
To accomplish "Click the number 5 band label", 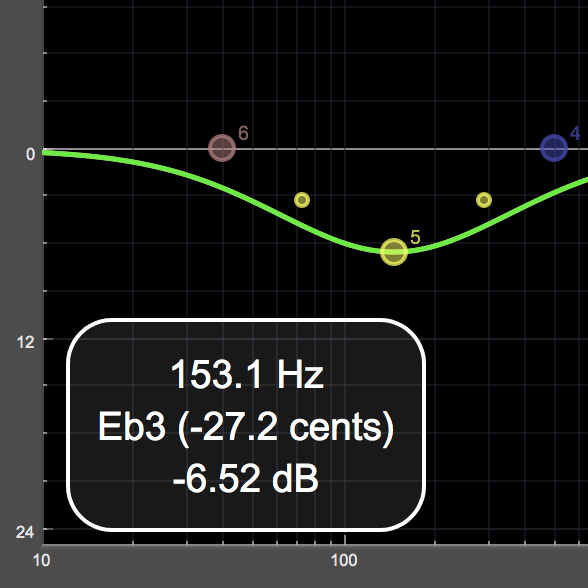I will [415, 237].
